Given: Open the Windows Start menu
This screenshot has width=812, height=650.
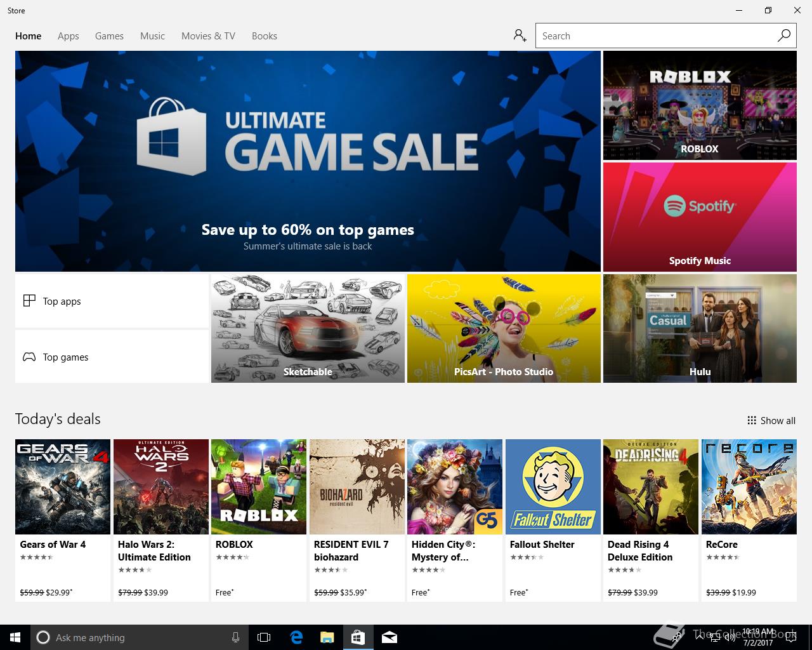Looking at the screenshot, I should point(15,637).
